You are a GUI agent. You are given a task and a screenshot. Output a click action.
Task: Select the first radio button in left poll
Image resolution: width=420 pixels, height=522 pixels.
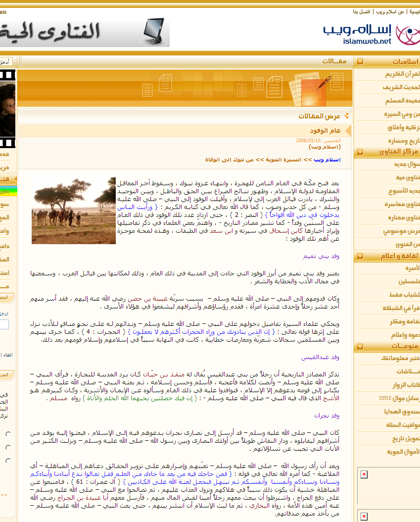click(x=7, y=434)
